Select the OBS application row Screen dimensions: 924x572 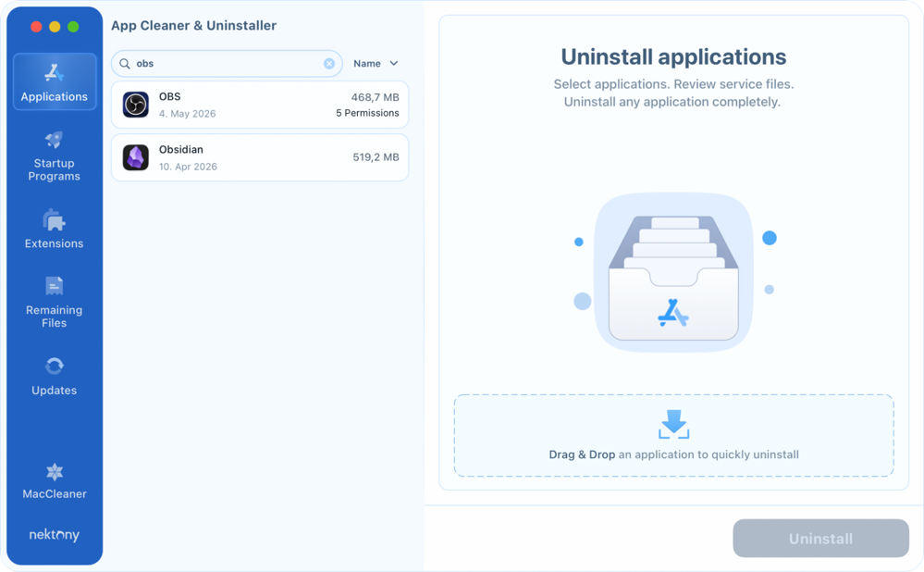point(260,105)
